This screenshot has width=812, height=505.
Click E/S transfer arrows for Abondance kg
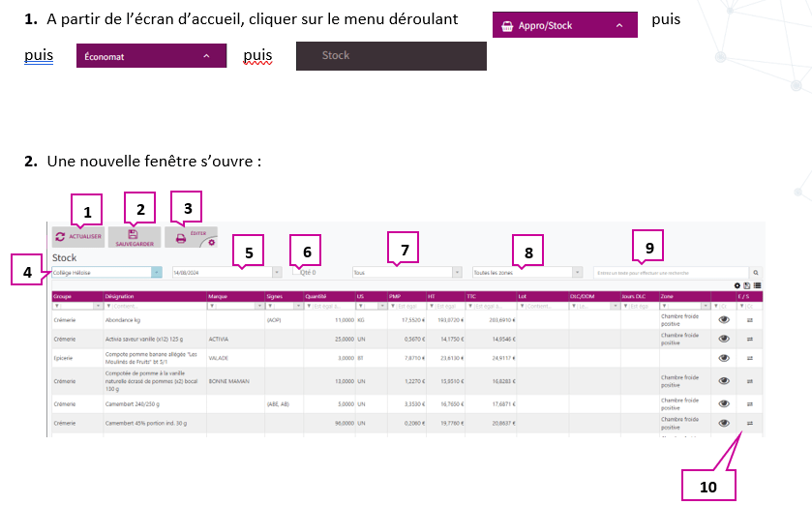[749, 318]
